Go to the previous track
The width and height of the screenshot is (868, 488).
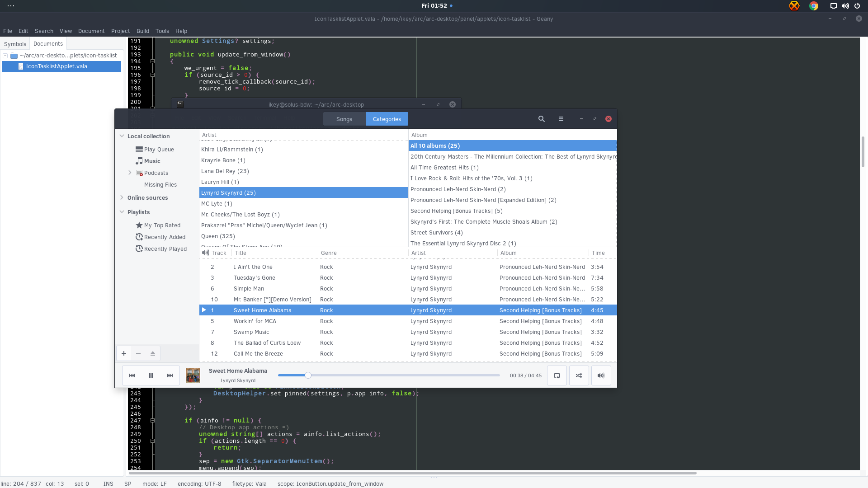132,375
